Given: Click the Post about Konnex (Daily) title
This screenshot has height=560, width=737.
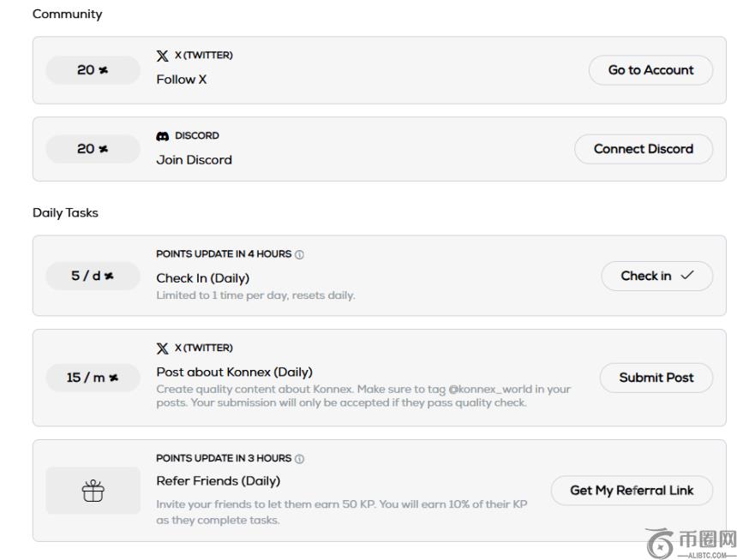Looking at the screenshot, I should (234, 372).
